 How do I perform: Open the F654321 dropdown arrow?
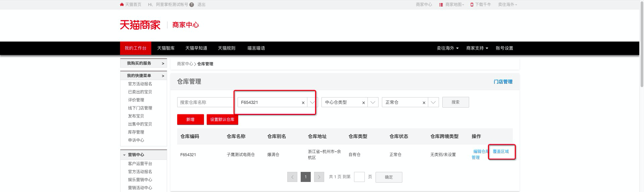click(312, 103)
